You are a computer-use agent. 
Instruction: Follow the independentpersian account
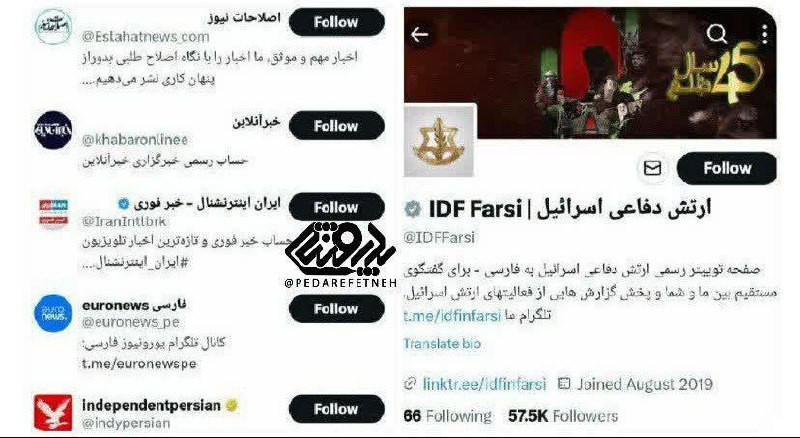(336, 409)
